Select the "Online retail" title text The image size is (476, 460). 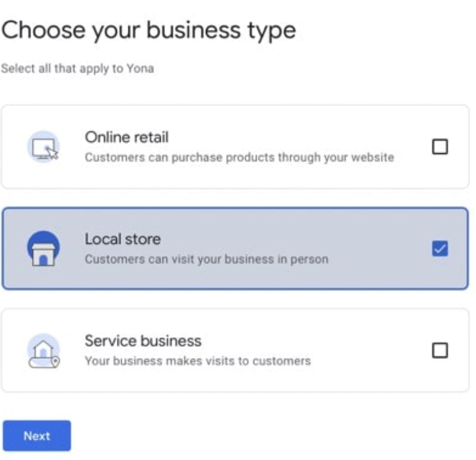[x=126, y=137]
